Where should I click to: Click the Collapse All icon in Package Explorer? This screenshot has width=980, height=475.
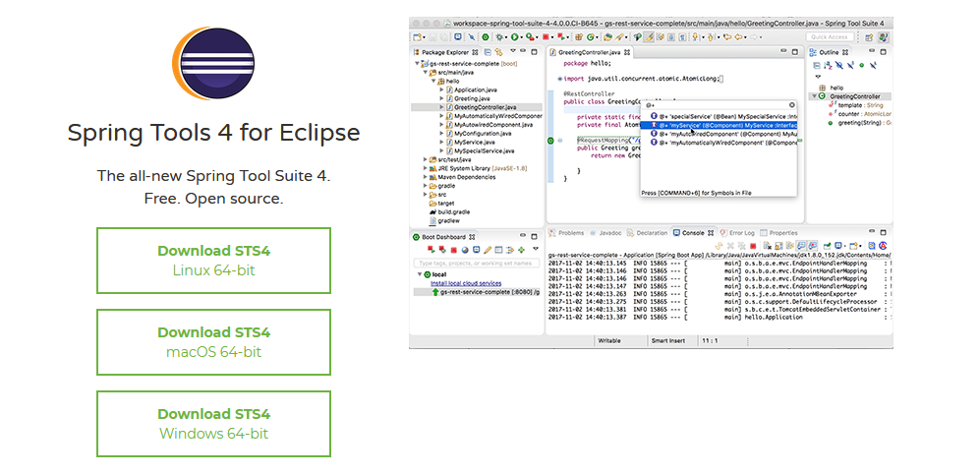(488, 52)
